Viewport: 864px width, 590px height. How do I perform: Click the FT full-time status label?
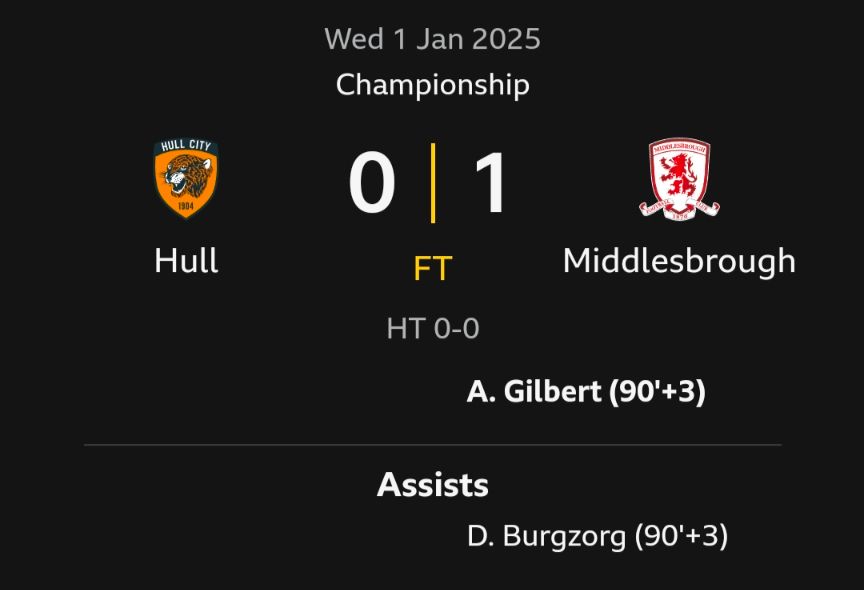pos(433,268)
